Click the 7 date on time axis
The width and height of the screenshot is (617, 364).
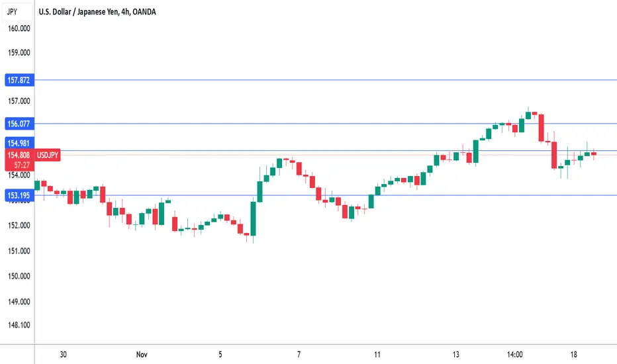tap(299, 355)
